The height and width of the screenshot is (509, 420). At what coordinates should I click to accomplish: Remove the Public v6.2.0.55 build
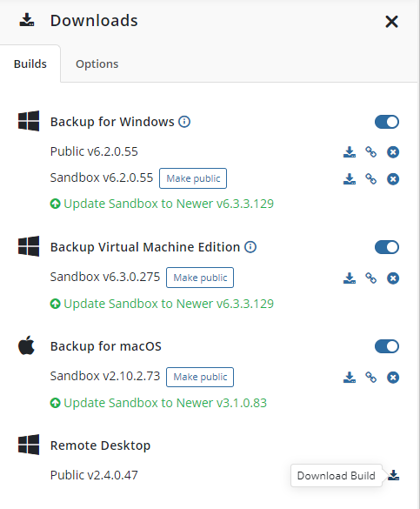(x=393, y=152)
